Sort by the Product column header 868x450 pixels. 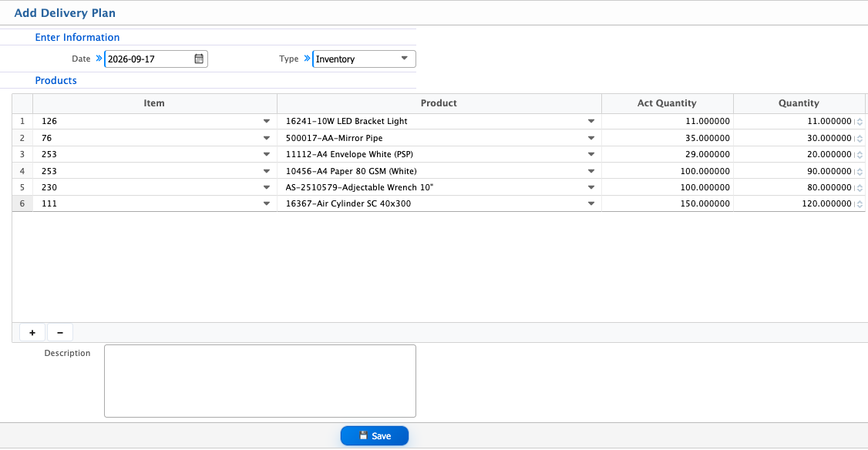[439, 103]
